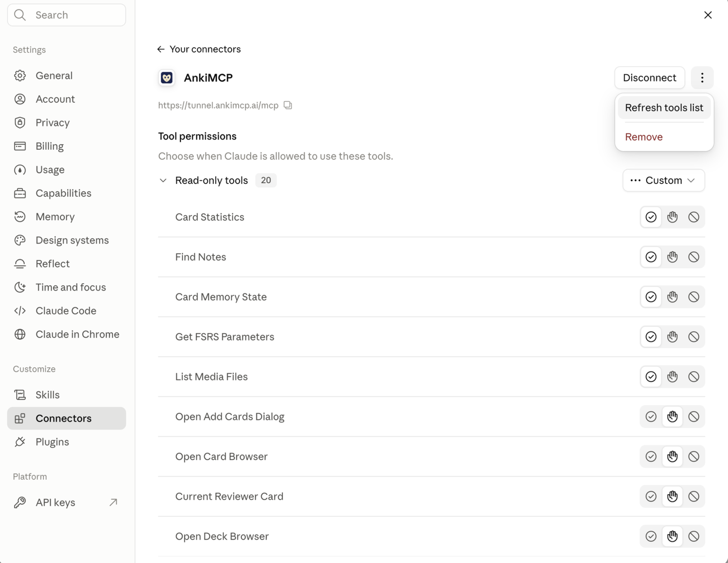Open the Custom permissions dropdown

point(663,181)
